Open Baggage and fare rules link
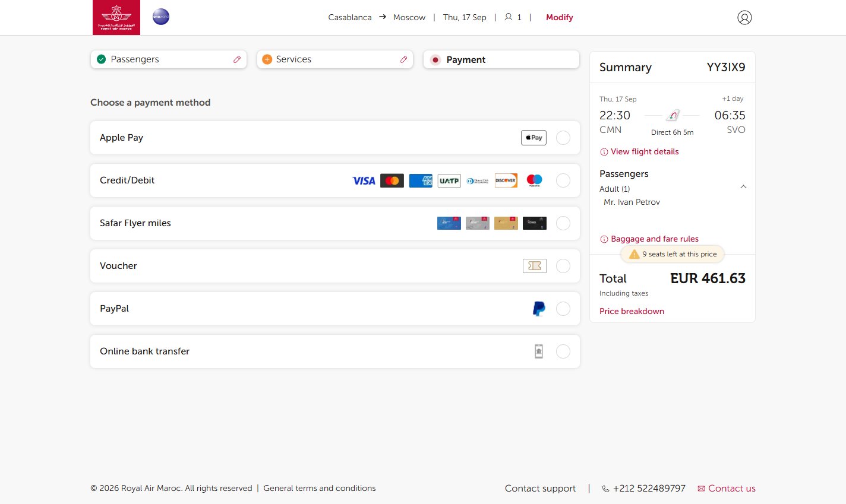846x504 pixels. tap(655, 239)
